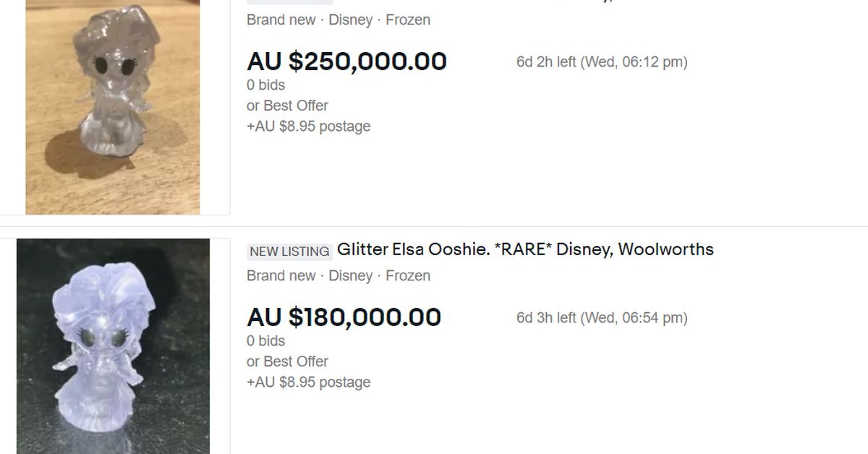Screen dimensions: 868x454
Task: Click '0 bids' under the $180,000 listing
Action: 265,341
